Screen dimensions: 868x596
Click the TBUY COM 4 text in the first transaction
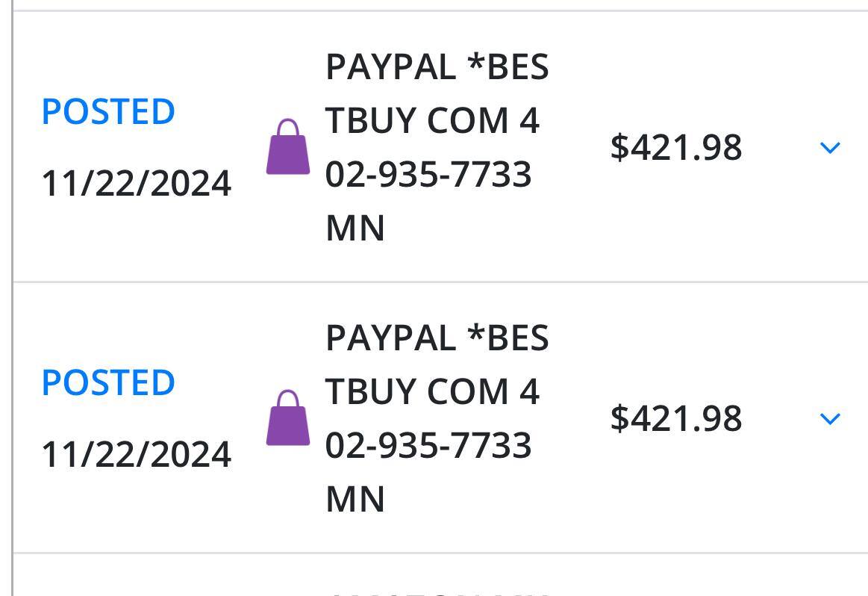pyautogui.click(x=432, y=120)
